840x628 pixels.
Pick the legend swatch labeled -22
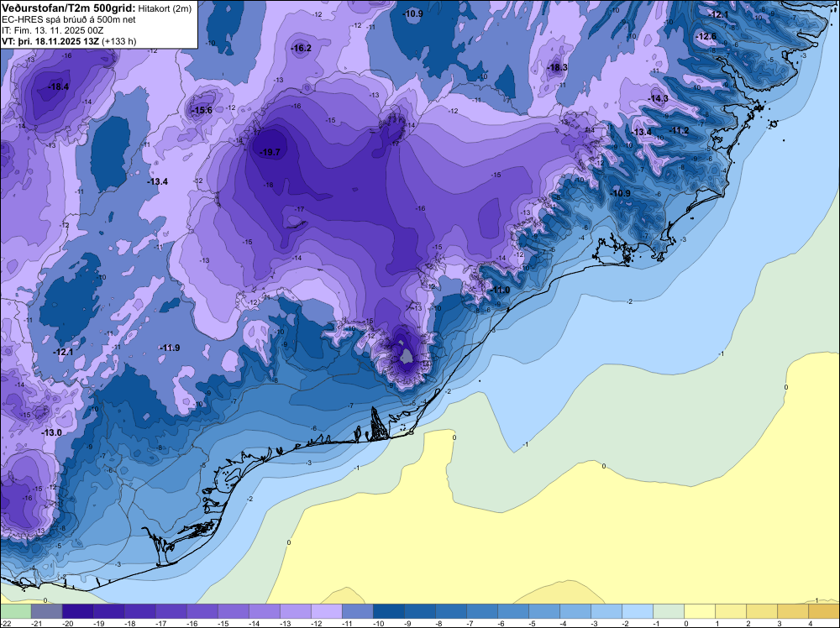(x=15, y=611)
